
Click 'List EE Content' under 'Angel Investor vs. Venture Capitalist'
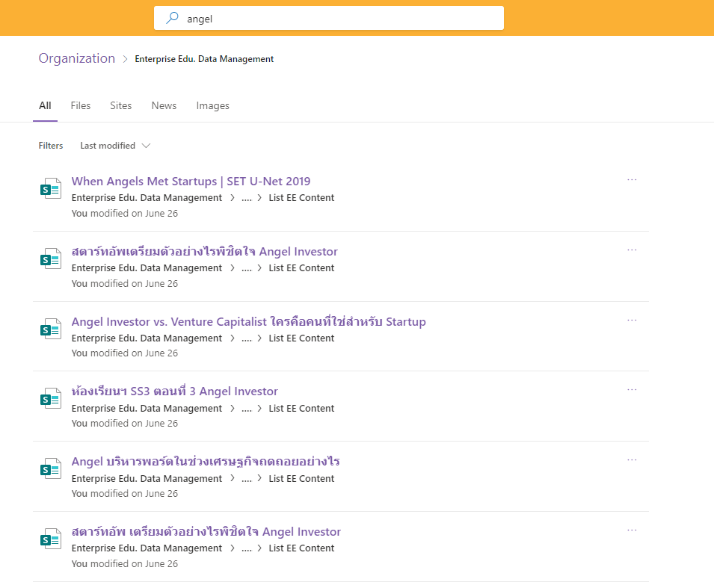(301, 338)
